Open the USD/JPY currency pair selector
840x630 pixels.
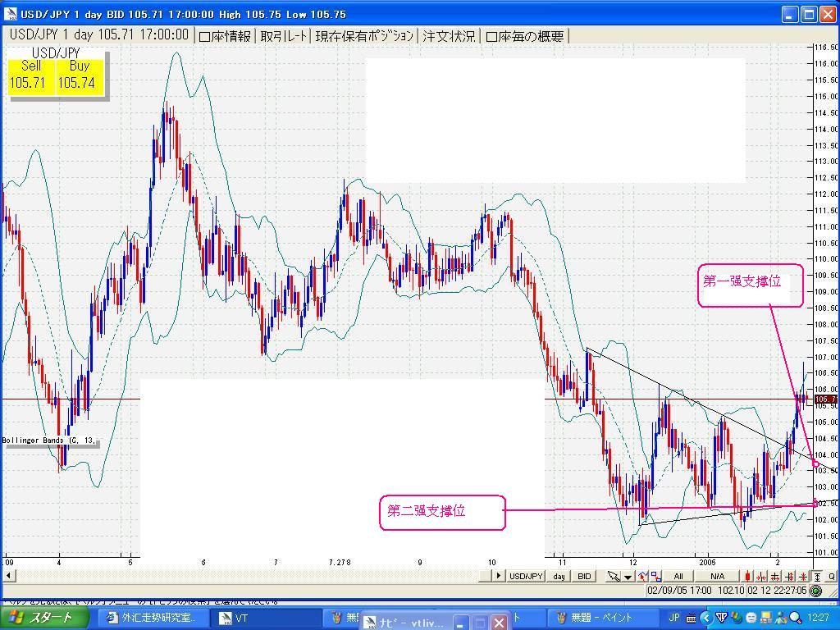(x=526, y=576)
